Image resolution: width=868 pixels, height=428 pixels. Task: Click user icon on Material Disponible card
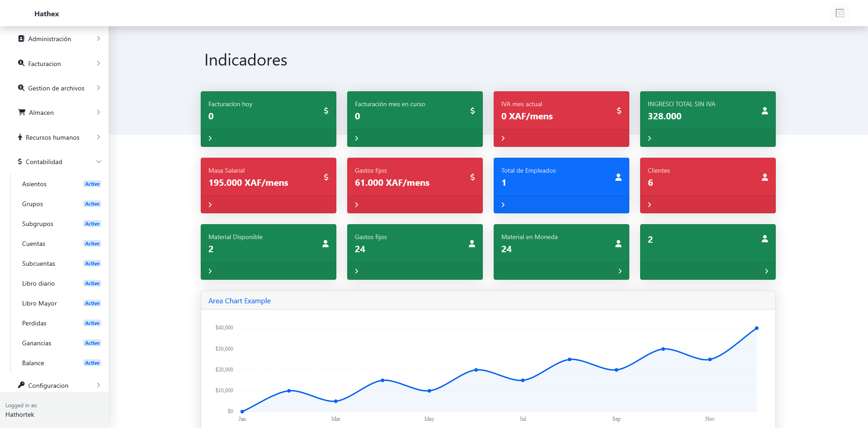pyautogui.click(x=325, y=244)
